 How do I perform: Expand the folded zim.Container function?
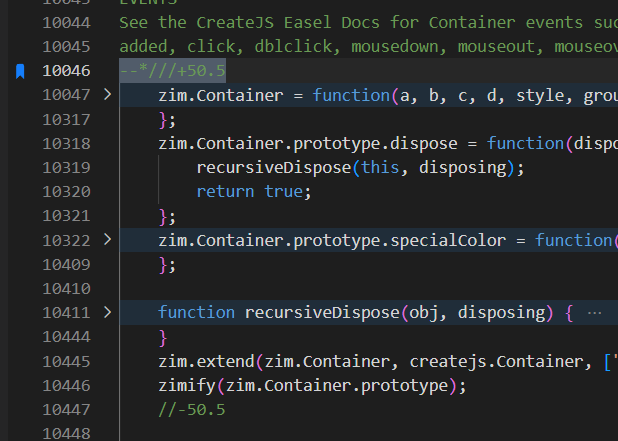pyautogui.click(x=108, y=95)
